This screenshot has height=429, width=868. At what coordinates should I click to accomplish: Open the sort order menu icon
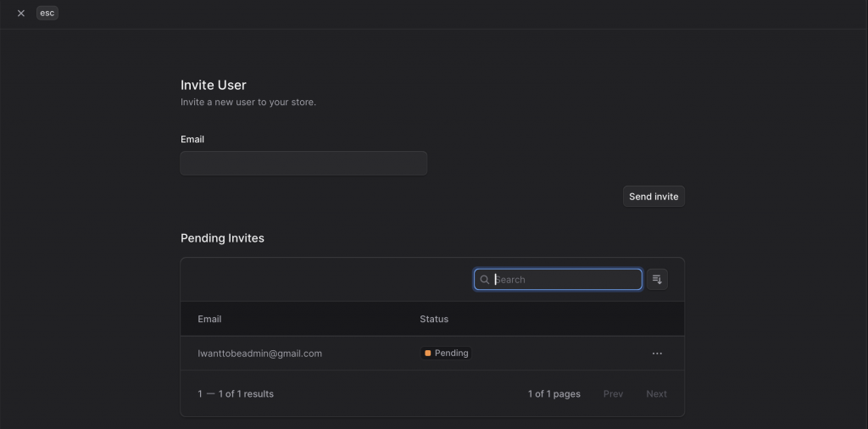657,280
